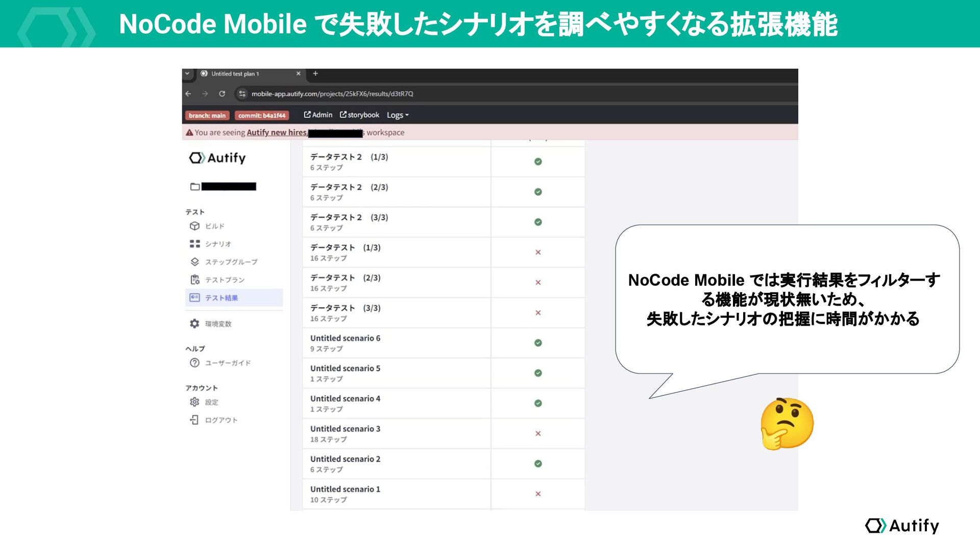Click the browser forward arrow
This screenshot has width=980, height=551.
205,94
